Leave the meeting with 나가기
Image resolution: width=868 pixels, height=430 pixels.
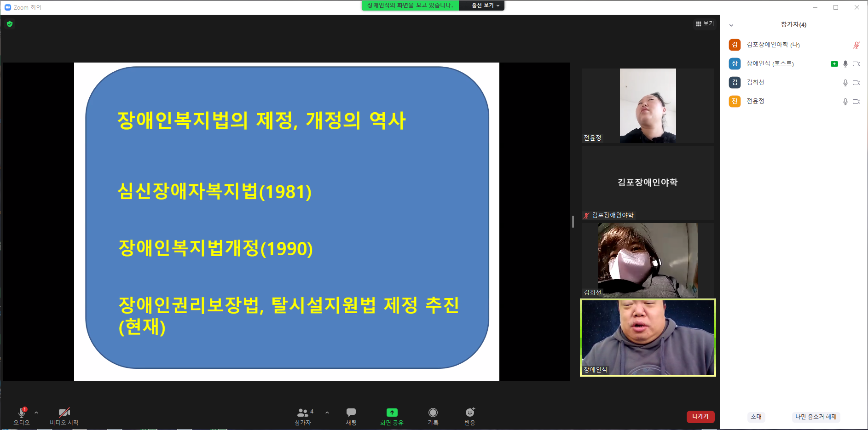[700, 416]
